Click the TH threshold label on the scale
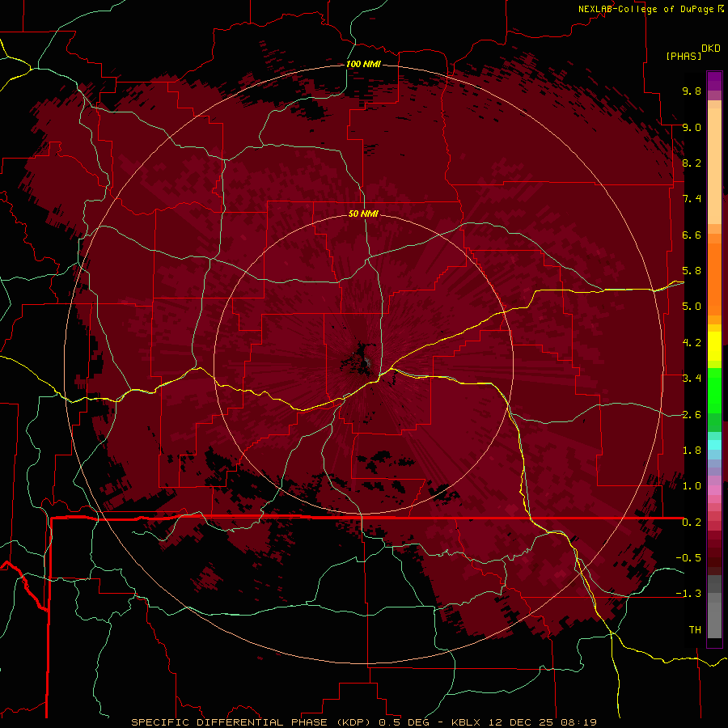The height and width of the screenshot is (728, 728). [695, 630]
